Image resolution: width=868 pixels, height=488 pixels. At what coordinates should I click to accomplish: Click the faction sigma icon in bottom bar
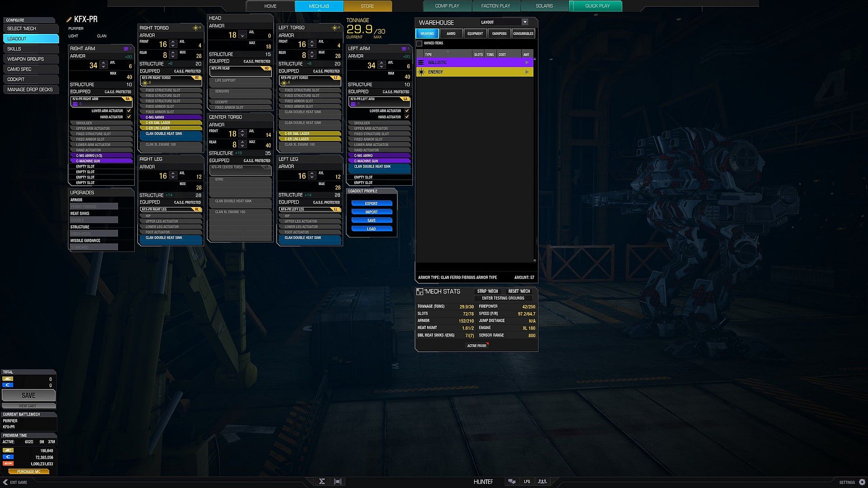coord(322,482)
